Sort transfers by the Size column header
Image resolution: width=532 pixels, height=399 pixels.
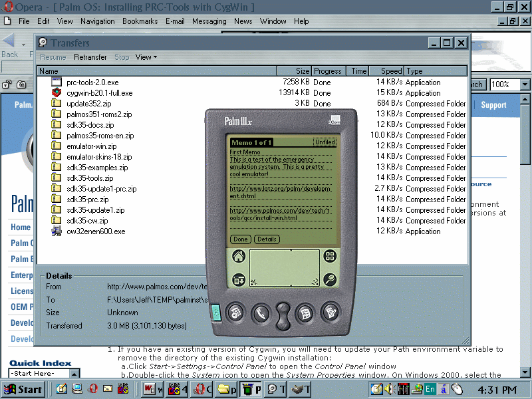coord(294,71)
